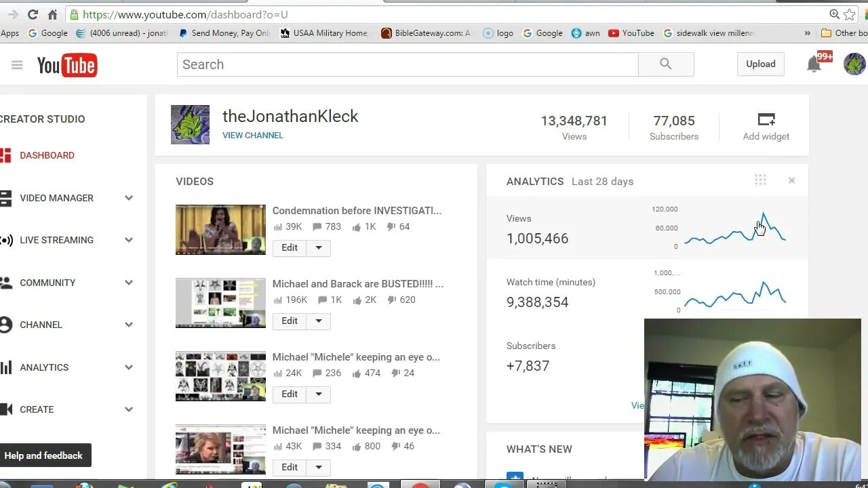Open the YouTube bookmark in bookmarks bar
Screen dimensions: 868x488
tap(631, 33)
